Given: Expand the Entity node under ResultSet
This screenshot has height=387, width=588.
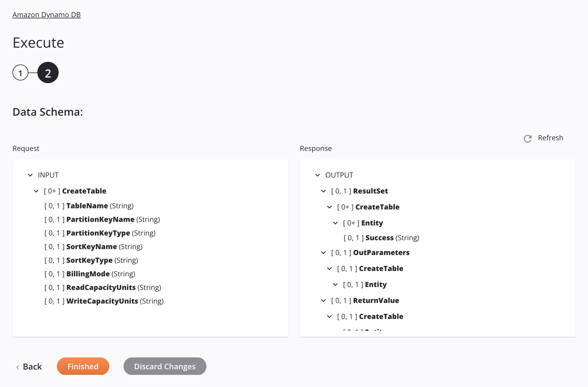Looking at the screenshot, I should point(336,223).
